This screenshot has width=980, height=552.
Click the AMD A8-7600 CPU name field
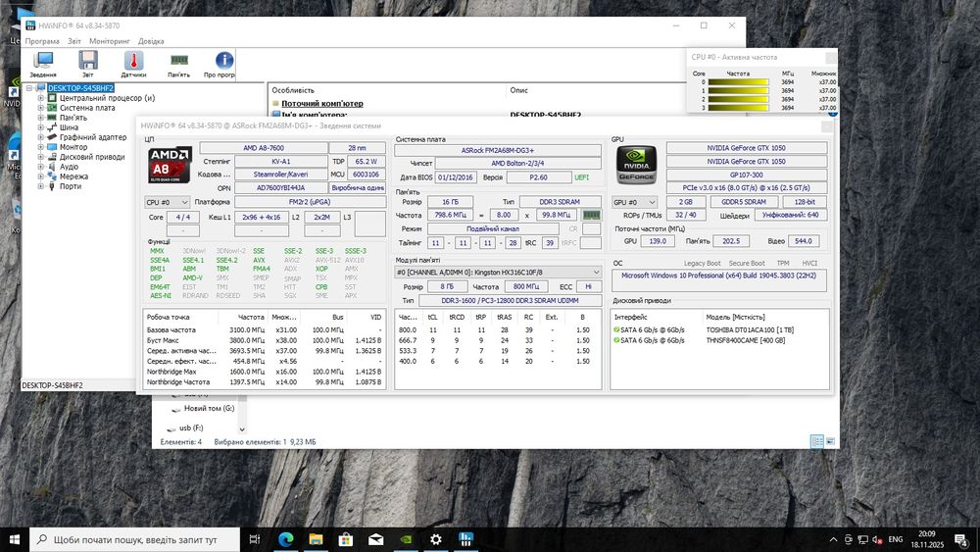pyautogui.click(x=264, y=148)
